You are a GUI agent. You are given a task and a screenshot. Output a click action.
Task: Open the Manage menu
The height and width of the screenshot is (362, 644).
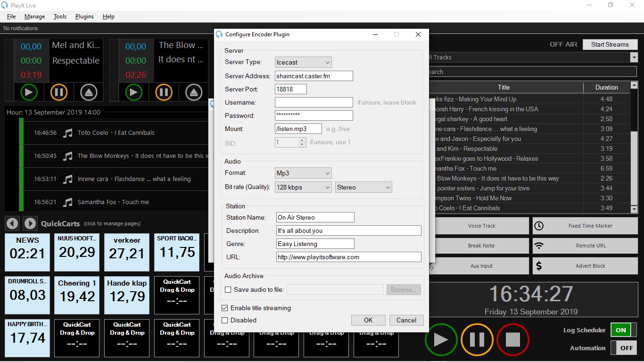point(35,16)
